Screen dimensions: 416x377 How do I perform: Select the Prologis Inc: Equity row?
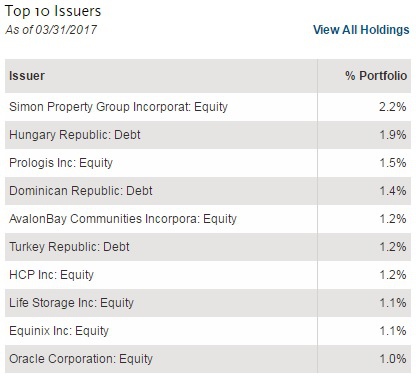click(208, 163)
